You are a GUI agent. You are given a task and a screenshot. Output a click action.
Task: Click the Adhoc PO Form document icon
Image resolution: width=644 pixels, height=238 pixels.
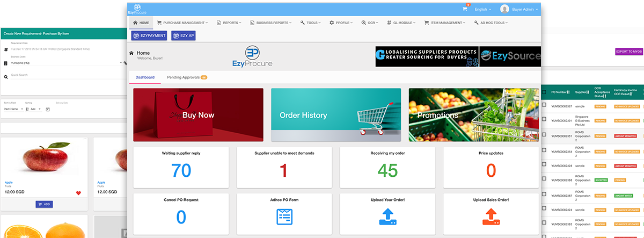(x=284, y=217)
